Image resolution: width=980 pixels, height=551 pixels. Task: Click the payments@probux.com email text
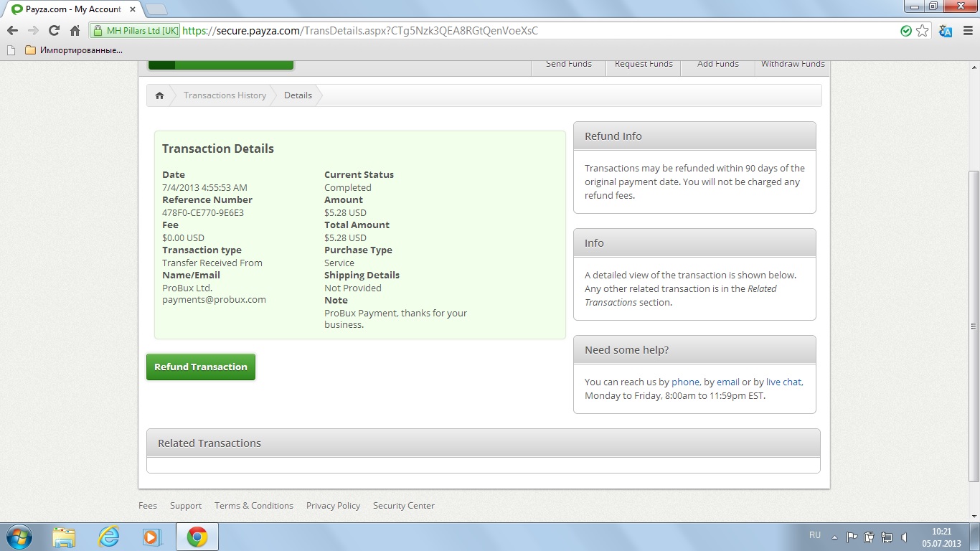pyautogui.click(x=214, y=300)
